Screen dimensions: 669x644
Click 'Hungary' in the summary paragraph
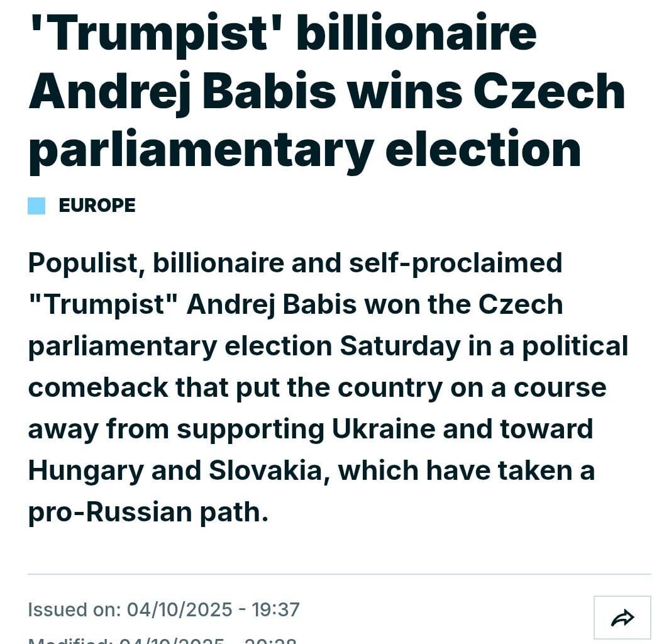tap(86, 470)
